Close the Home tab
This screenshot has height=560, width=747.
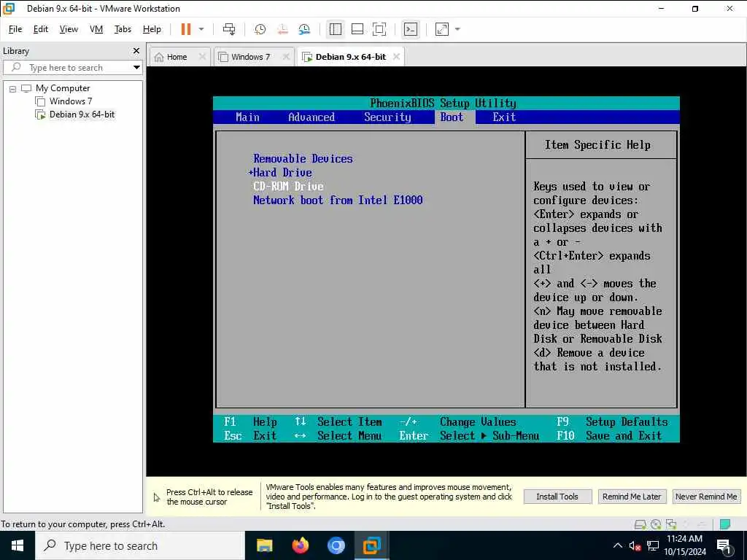(x=202, y=57)
